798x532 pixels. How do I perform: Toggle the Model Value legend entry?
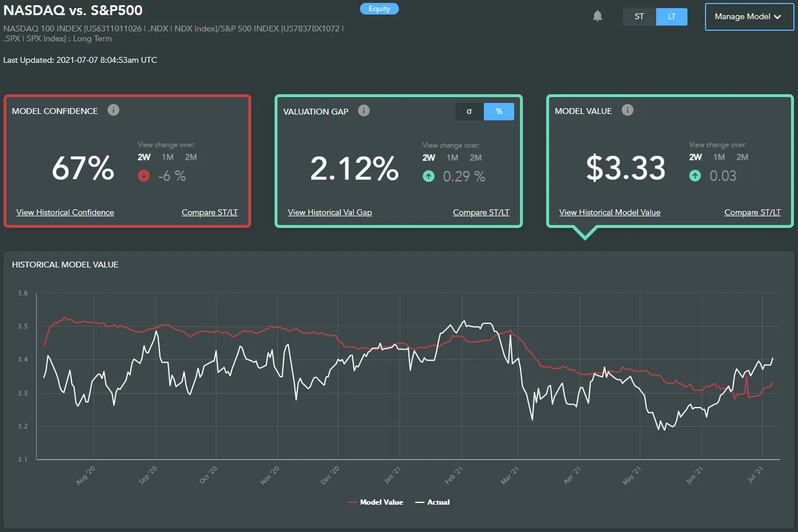click(376, 502)
